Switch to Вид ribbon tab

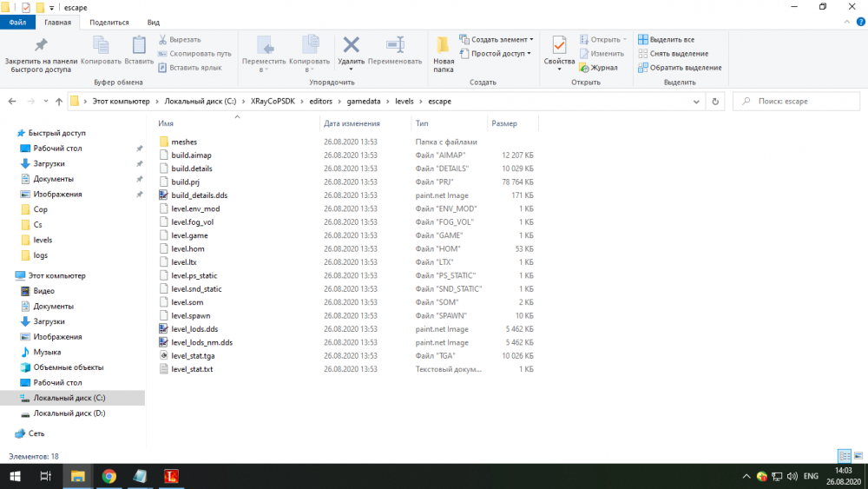coord(154,23)
